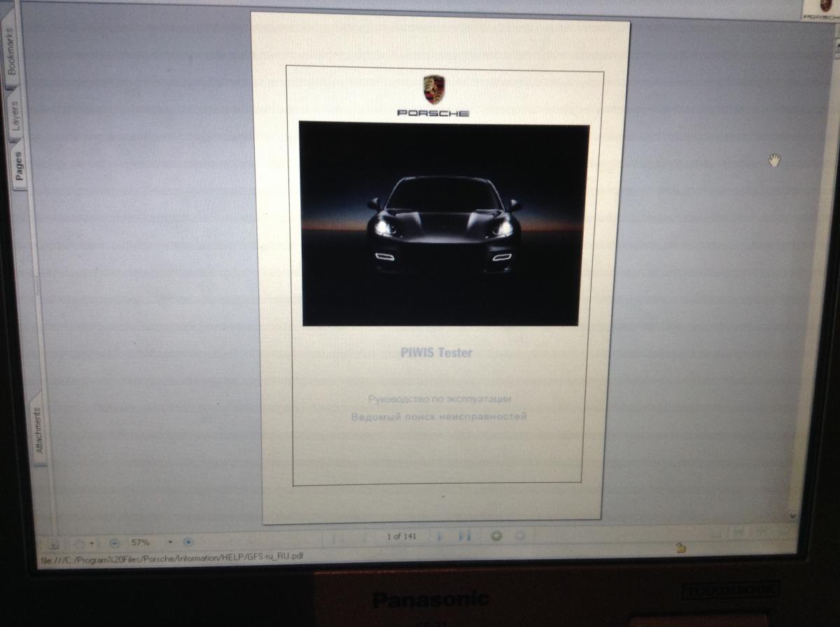
Task: Go to next page arrow
Action: pyautogui.click(x=440, y=537)
